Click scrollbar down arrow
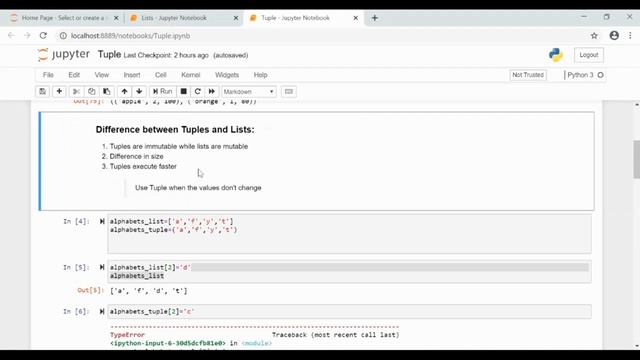Screen dimensions: 640x360 [636, 346]
